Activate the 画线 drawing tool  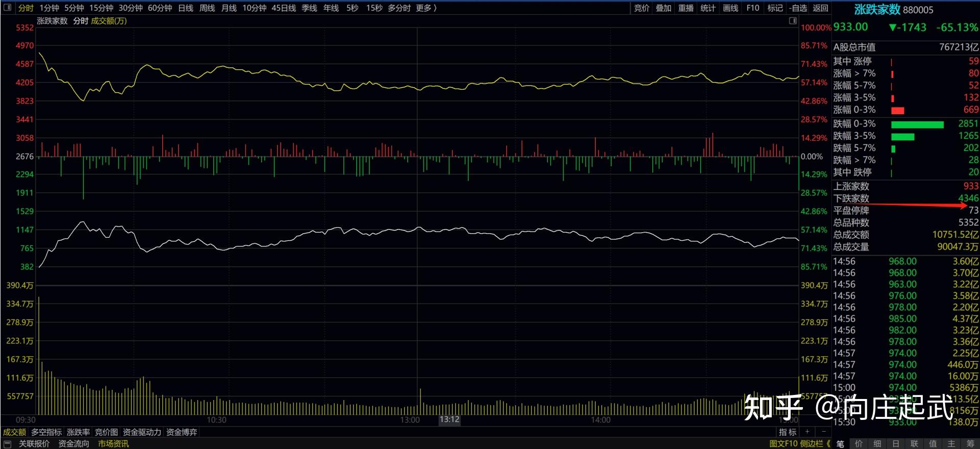point(730,8)
